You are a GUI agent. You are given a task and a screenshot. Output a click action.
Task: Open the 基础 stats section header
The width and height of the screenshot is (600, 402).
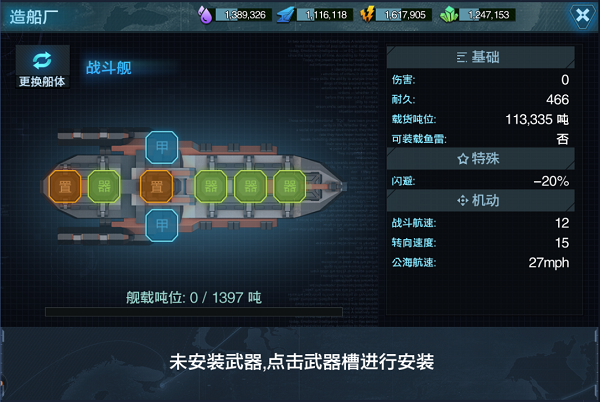coord(481,57)
